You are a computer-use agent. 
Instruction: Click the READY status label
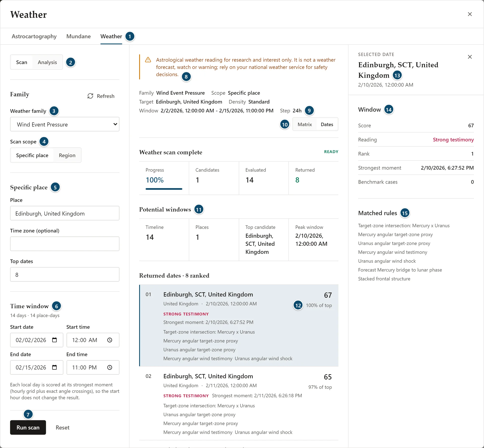click(331, 152)
